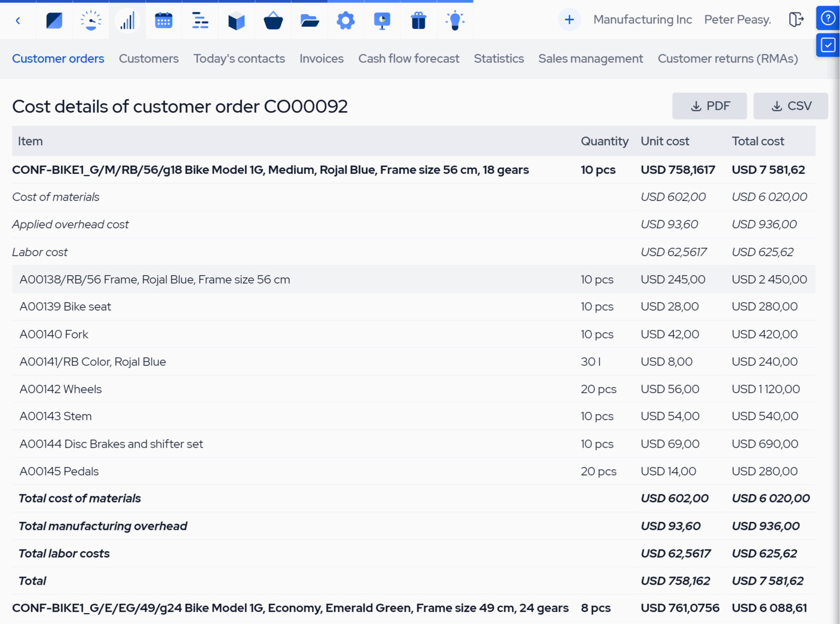840x624 pixels.
Task: Open the documents folder icon
Action: [309, 20]
